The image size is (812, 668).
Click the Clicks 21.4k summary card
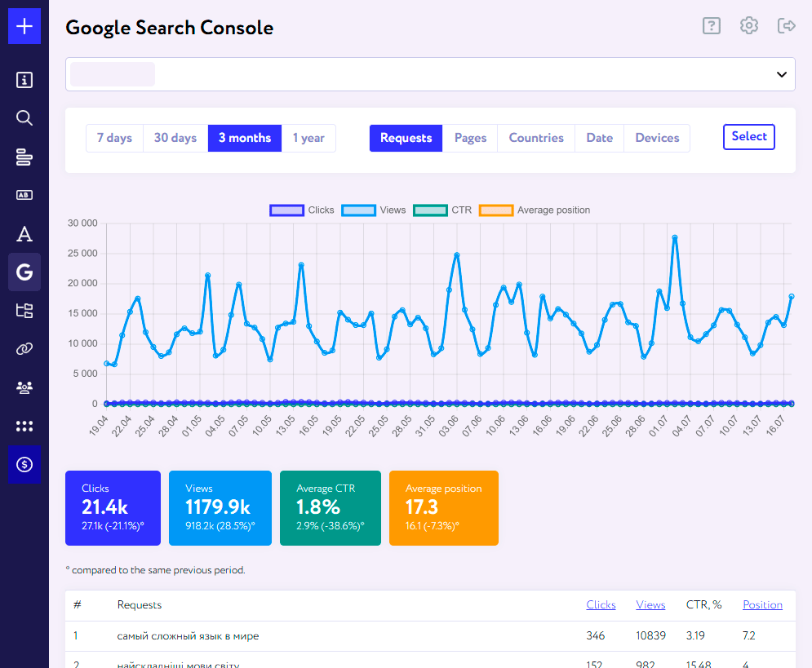click(113, 508)
